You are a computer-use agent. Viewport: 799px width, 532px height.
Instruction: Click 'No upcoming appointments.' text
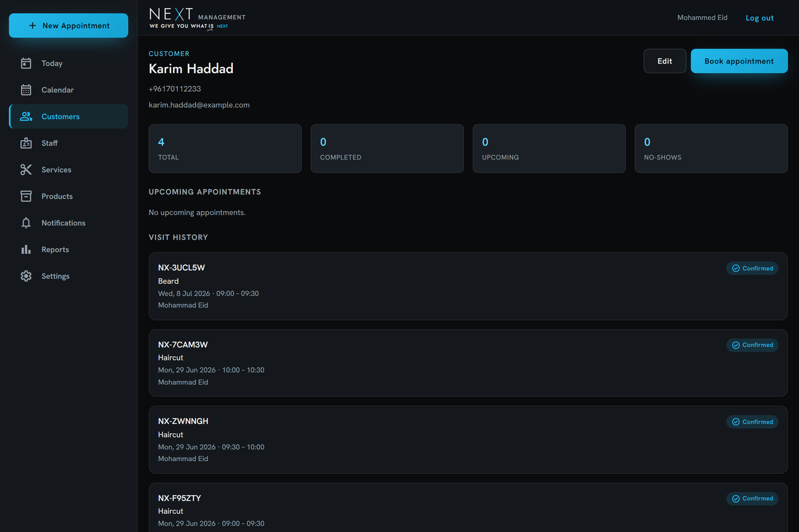pyautogui.click(x=197, y=213)
